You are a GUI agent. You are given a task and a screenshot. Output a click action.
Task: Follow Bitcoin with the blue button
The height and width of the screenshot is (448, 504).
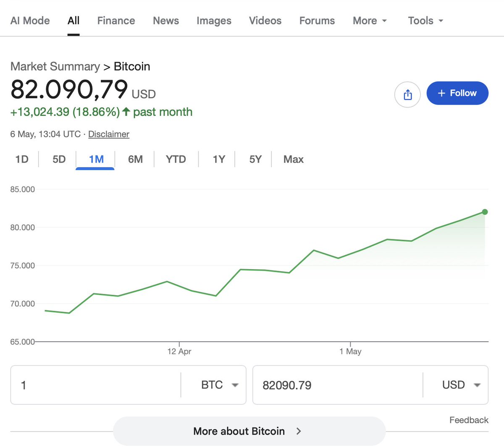click(x=457, y=93)
